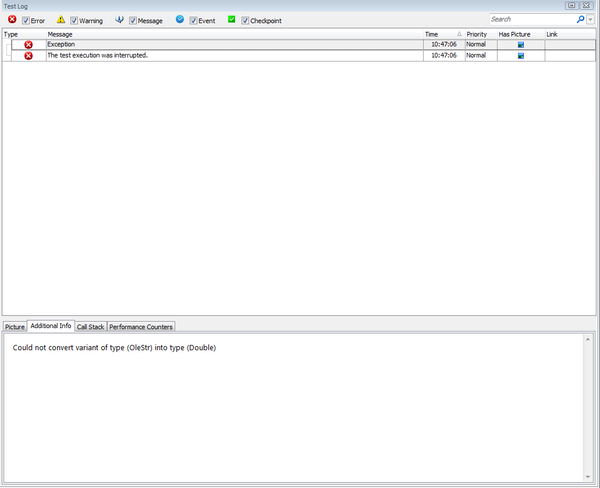
Task: Click the Time column sort arrow
Action: (x=459, y=34)
